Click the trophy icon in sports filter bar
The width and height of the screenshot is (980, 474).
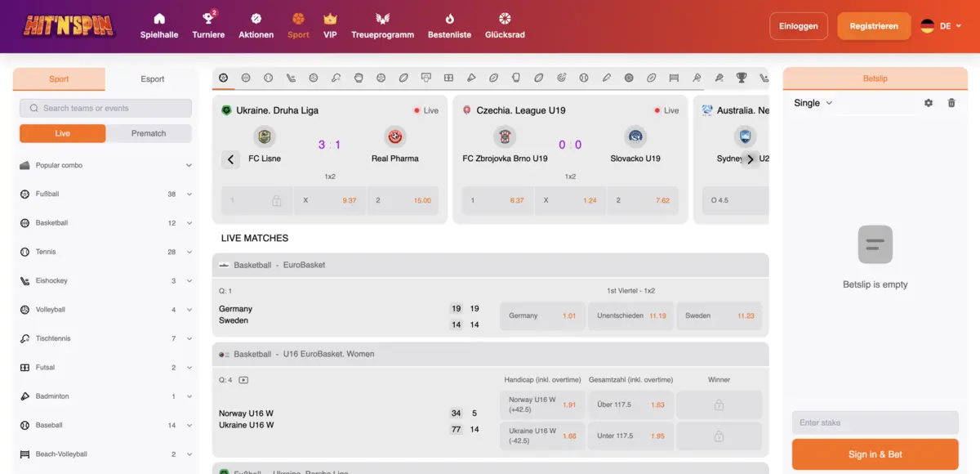click(741, 78)
